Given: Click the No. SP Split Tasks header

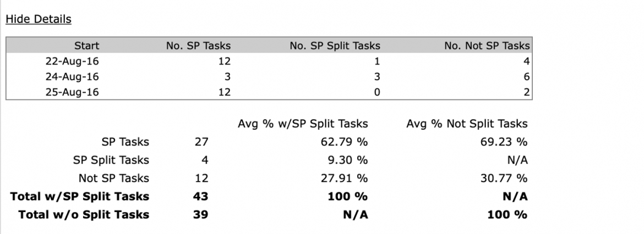Looking at the screenshot, I should 335,46.
